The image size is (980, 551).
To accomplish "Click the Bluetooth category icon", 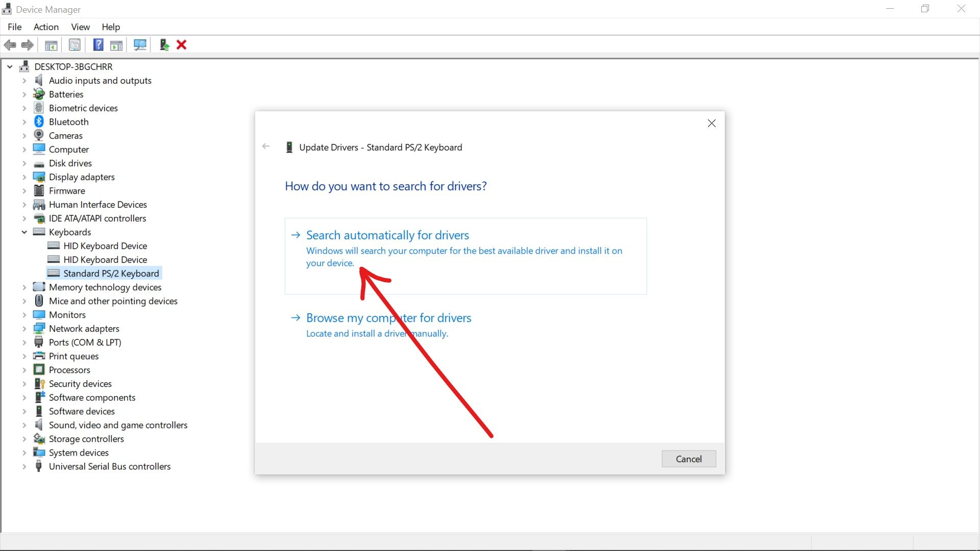I will (39, 121).
